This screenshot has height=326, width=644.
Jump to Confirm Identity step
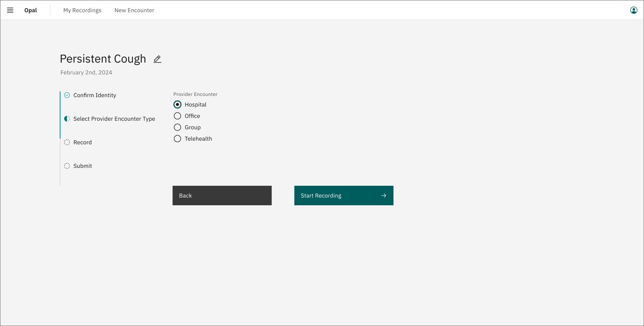[95, 95]
